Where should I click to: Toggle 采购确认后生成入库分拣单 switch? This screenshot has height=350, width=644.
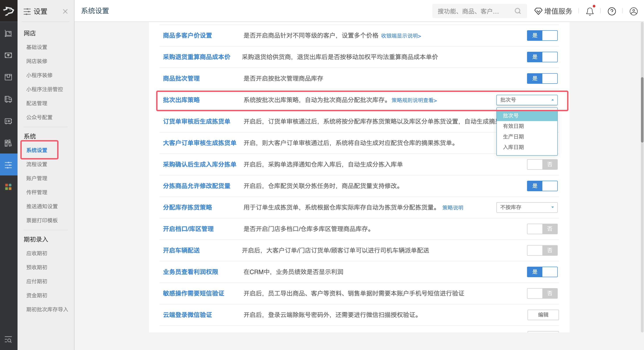click(x=542, y=164)
